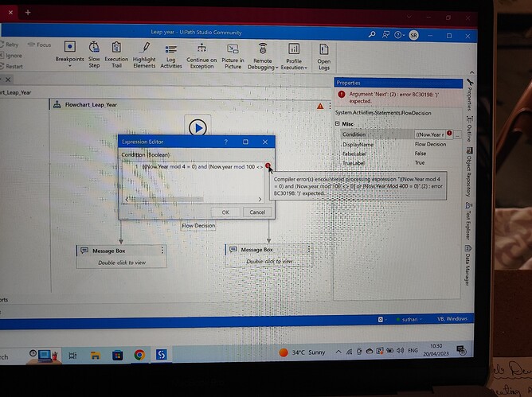
Task: Close the Expression Editor dialog
Action: 265,142
